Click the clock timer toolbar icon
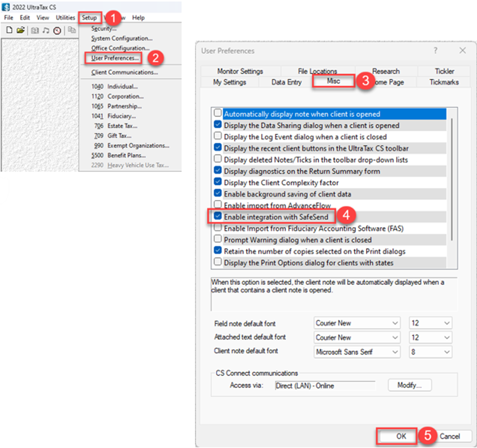Screen dimensions: 477x448 57,31
